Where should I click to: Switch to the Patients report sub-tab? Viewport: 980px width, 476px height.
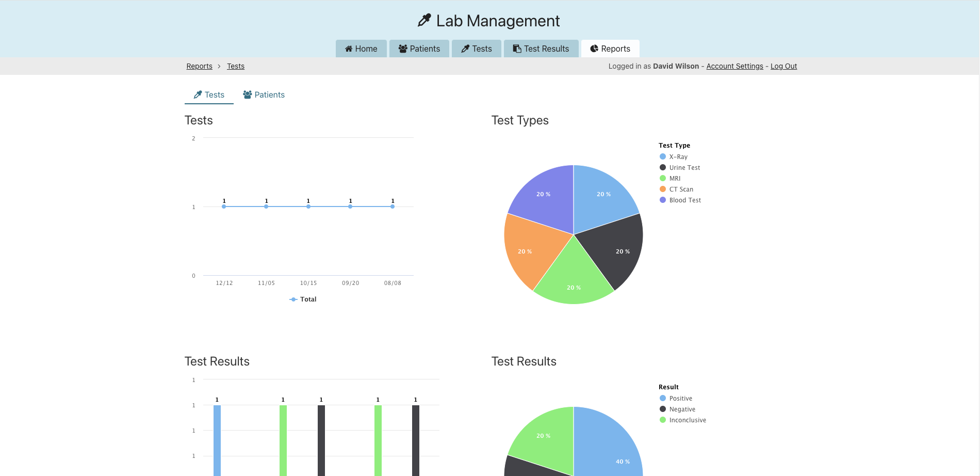tap(264, 95)
